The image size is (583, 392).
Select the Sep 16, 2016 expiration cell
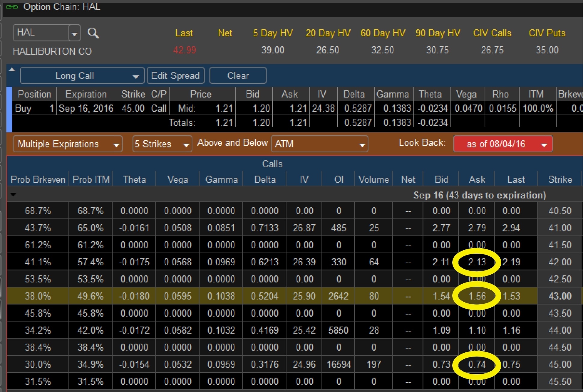pyautogui.click(x=86, y=108)
